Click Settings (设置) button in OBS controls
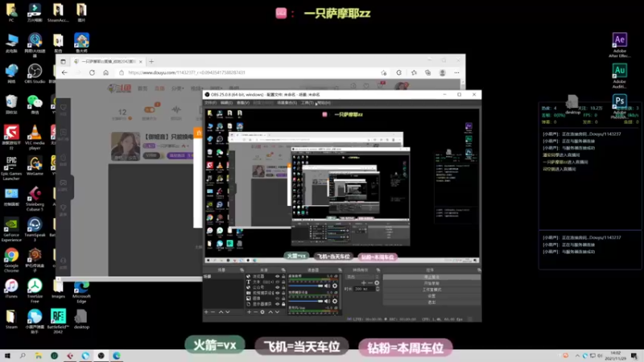This screenshot has height=362, width=644. point(431,296)
